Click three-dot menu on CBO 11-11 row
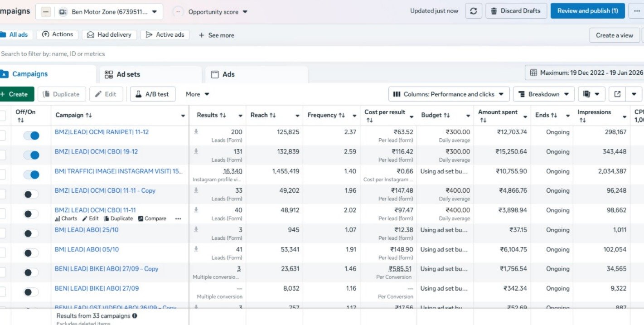This screenshot has height=325, width=644. (x=178, y=218)
